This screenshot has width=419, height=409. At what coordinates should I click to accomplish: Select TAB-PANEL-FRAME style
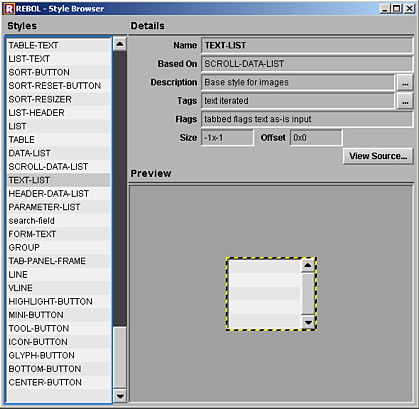click(x=59, y=261)
